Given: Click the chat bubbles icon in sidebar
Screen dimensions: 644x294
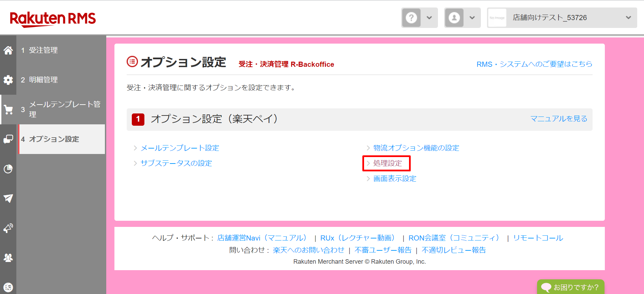Looking at the screenshot, I should click(x=8, y=139).
